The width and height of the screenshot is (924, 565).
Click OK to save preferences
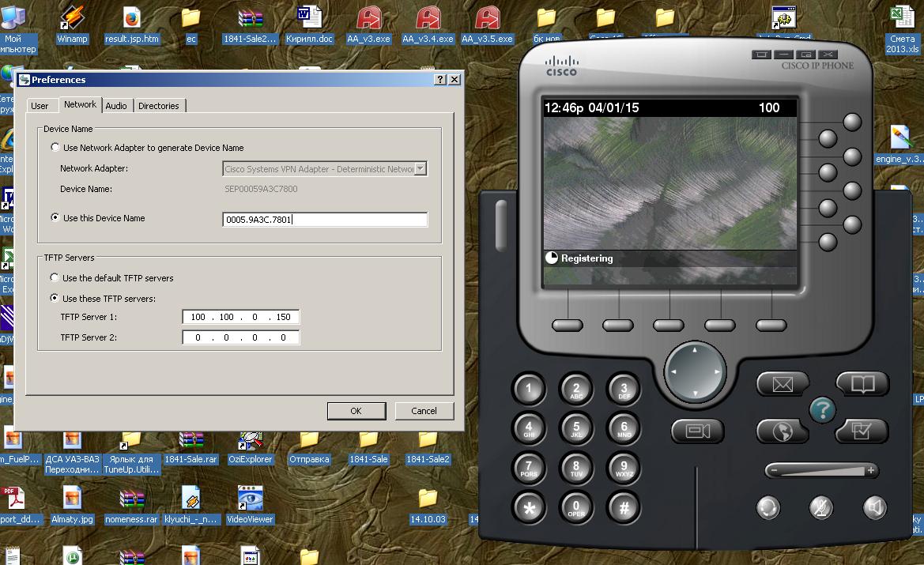click(x=356, y=411)
